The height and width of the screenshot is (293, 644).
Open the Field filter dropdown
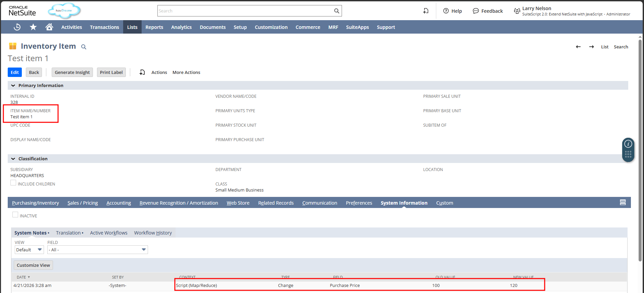98,250
